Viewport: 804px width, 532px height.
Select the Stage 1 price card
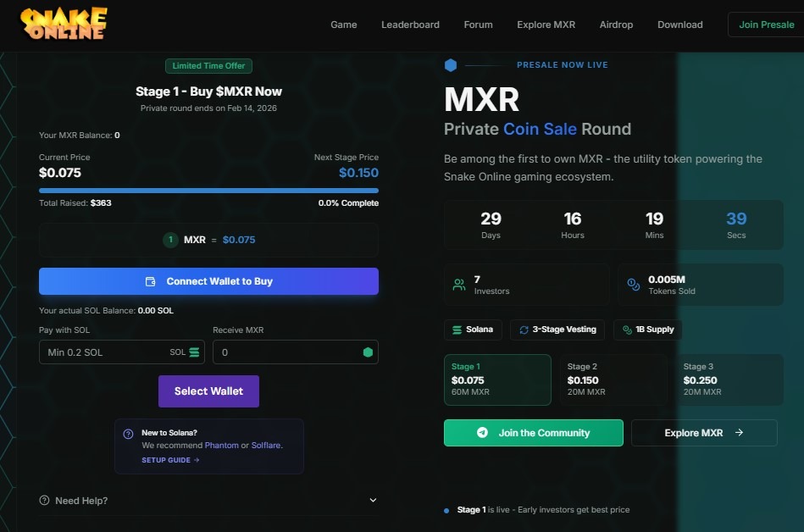click(x=497, y=380)
